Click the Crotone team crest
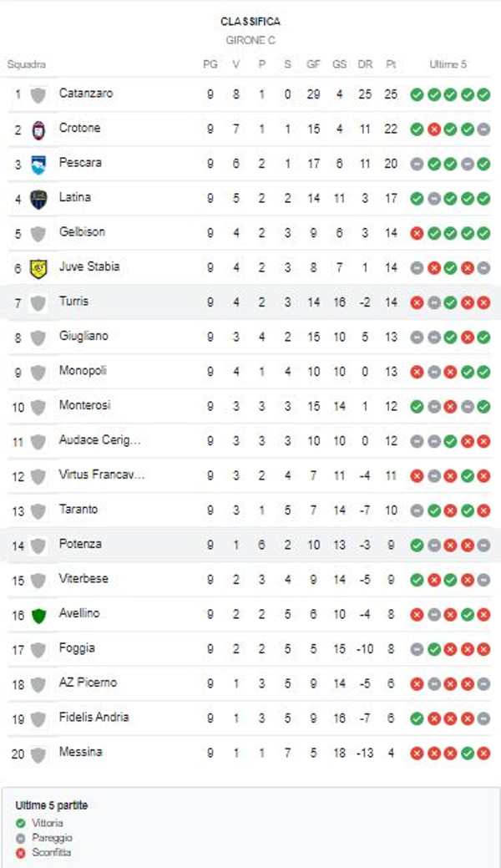 pos(38,129)
